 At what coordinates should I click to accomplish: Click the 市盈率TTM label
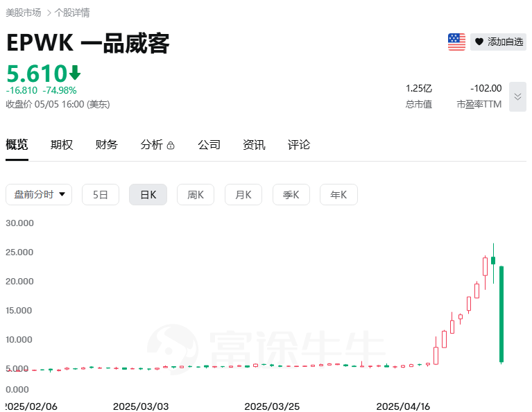pyautogui.click(x=479, y=104)
